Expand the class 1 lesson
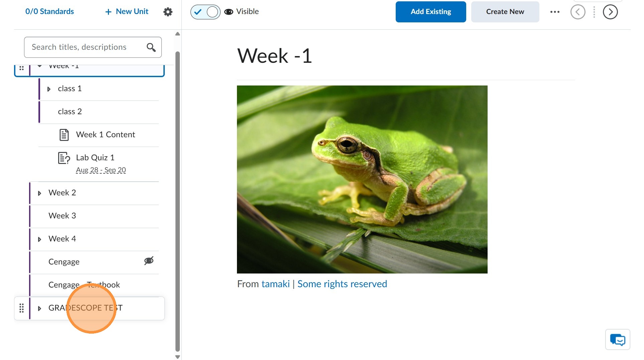Image resolution: width=644 pixels, height=360 pixels. 49,89
